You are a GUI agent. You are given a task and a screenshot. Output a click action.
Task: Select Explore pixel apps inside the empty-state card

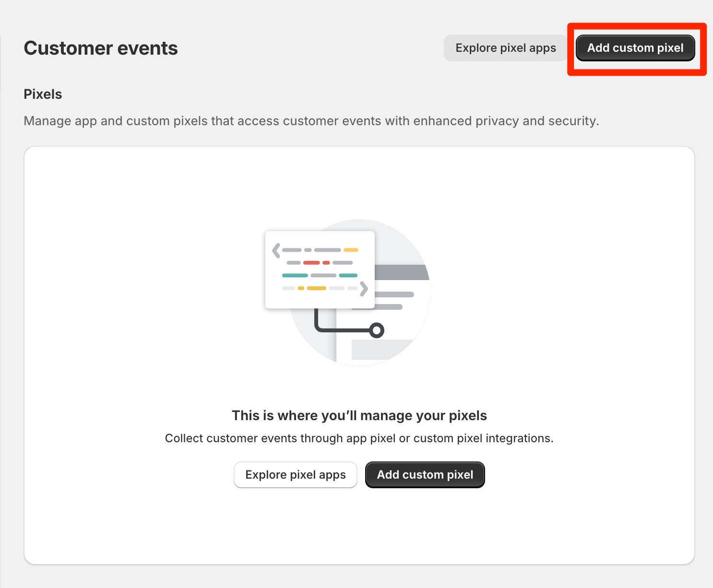click(x=296, y=475)
